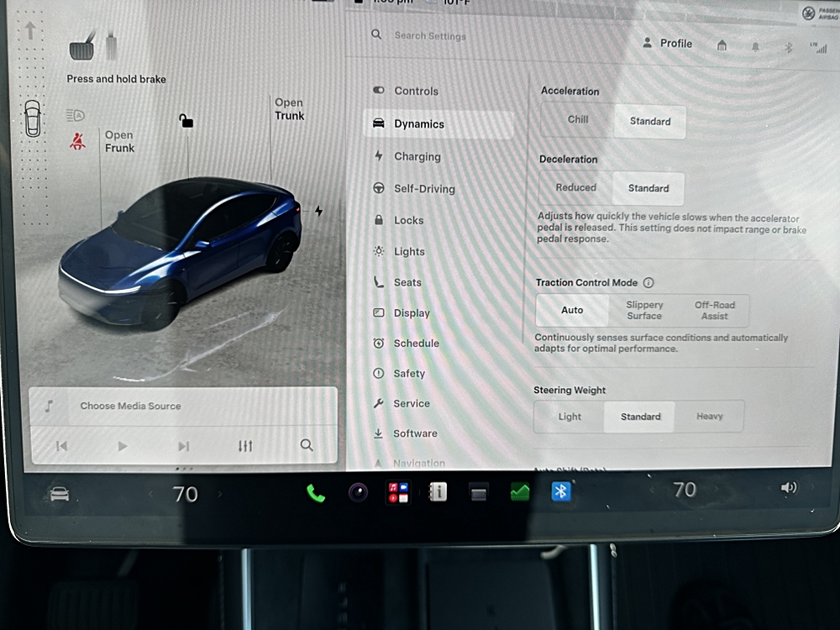Open the Profile menu
This screenshot has height=630, width=840.
click(x=668, y=44)
